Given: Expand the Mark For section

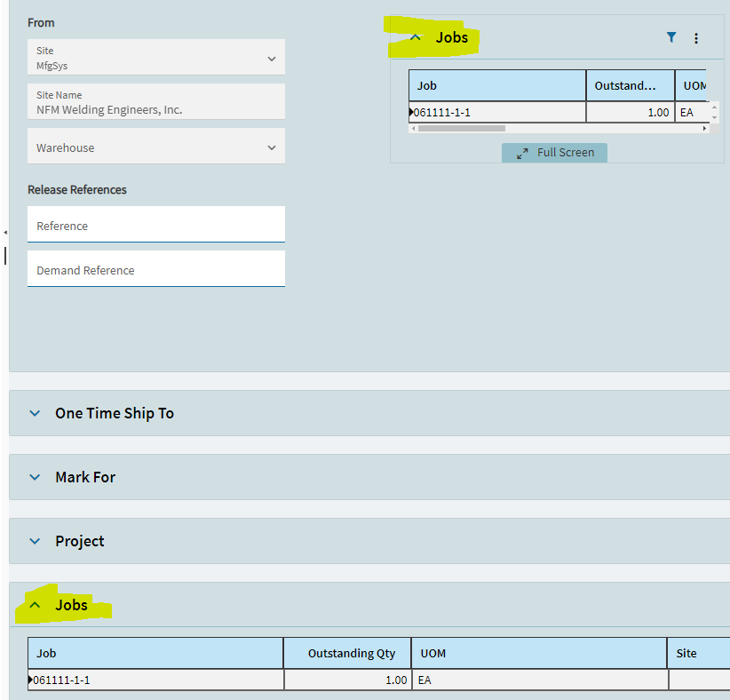Looking at the screenshot, I should point(35,477).
